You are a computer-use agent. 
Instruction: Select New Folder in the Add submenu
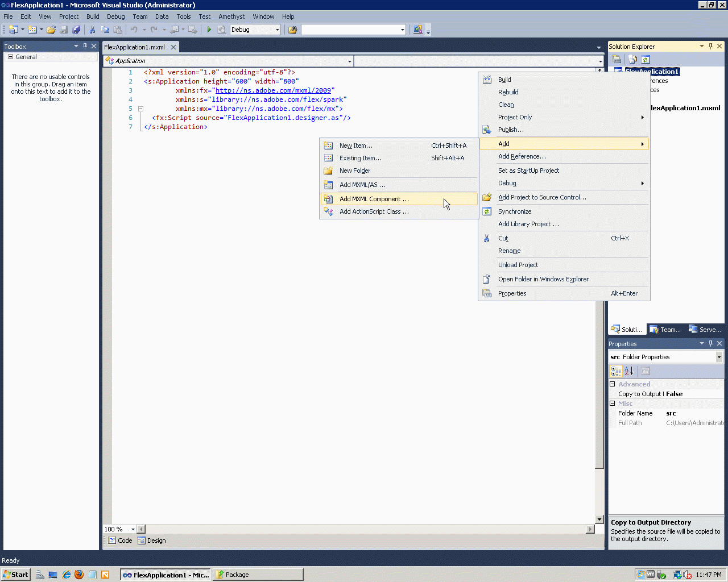click(x=399, y=171)
